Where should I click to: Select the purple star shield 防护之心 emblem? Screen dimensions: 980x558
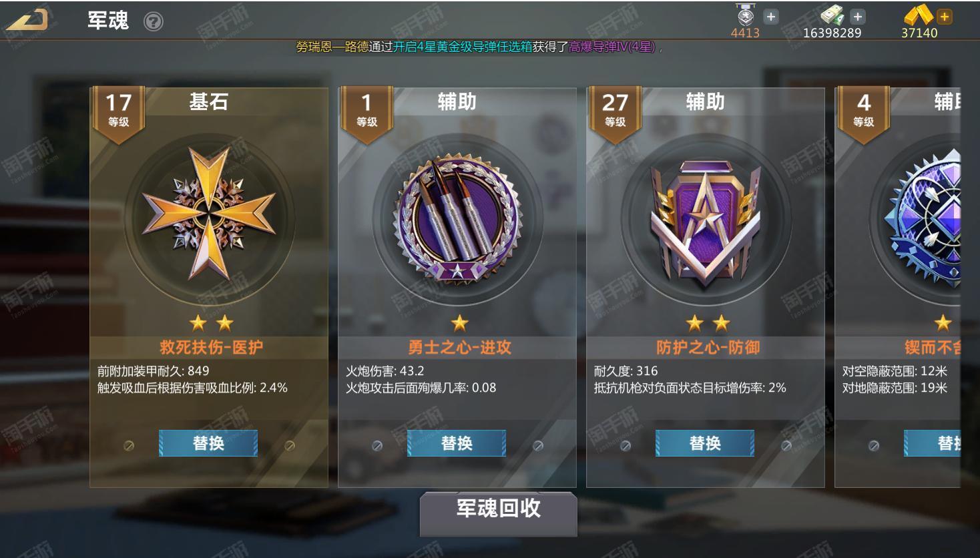(706, 220)
